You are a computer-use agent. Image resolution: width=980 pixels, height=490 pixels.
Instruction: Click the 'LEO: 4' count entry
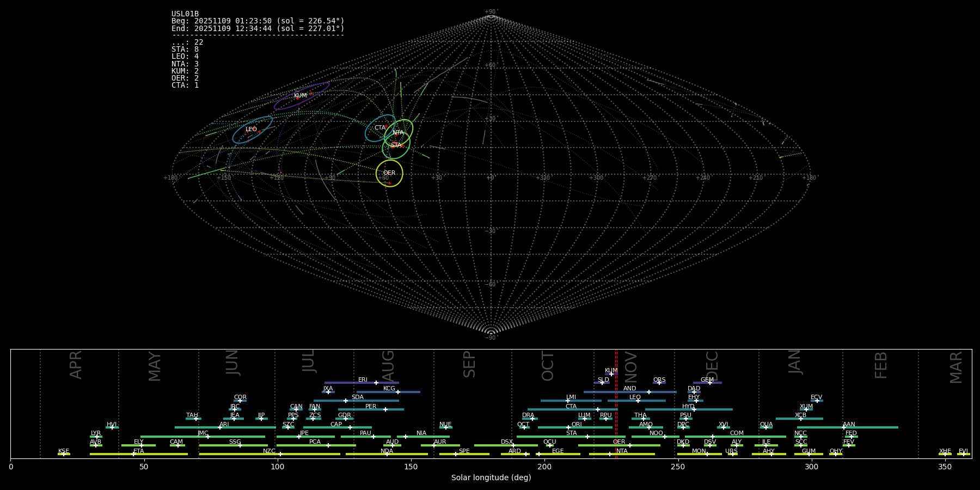[185, 57]
